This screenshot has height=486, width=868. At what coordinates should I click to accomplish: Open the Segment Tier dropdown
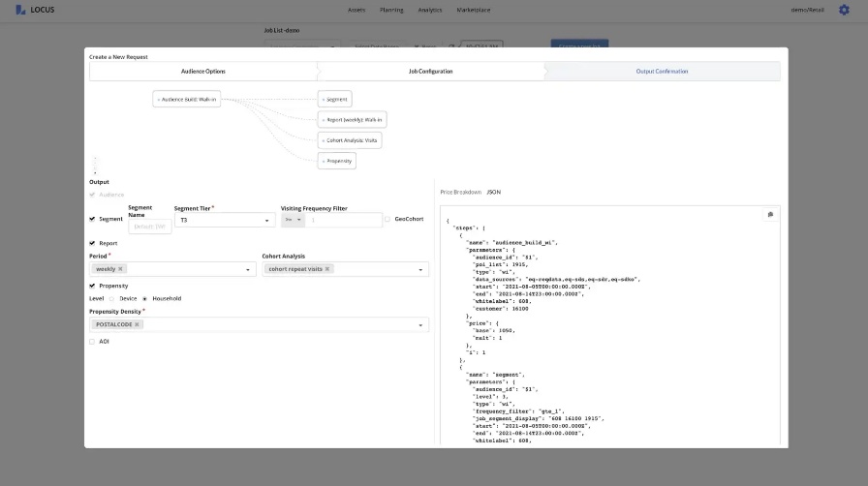225,221
